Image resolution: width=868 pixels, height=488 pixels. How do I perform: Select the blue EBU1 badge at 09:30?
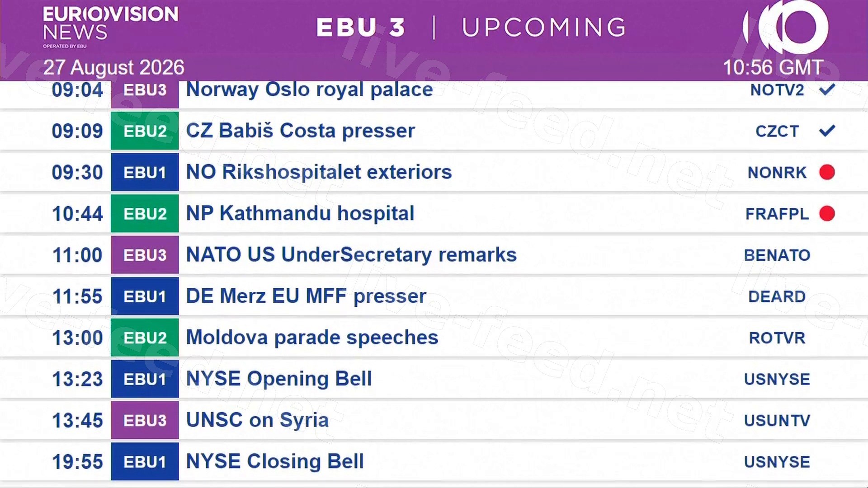(x=145, y=172)
